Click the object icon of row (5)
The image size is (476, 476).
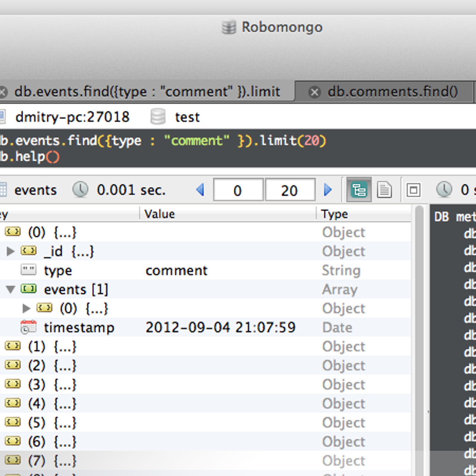[13, 422]
